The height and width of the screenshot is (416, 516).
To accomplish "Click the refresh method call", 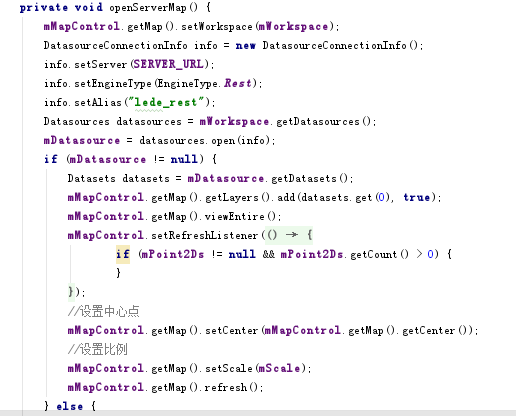I will (225, 387).
